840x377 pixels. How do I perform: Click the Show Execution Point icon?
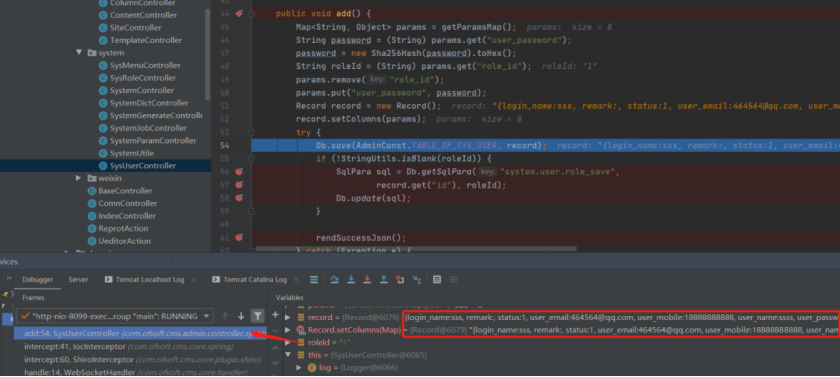tap(314, 280)
